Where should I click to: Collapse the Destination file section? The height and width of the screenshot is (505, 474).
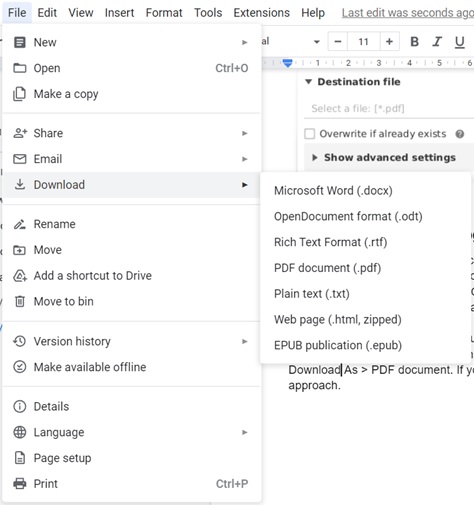tap(309, 82)
